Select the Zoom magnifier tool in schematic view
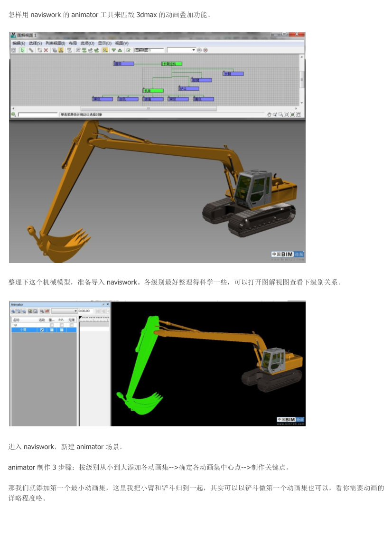392x555 pixels. [275, 115]
